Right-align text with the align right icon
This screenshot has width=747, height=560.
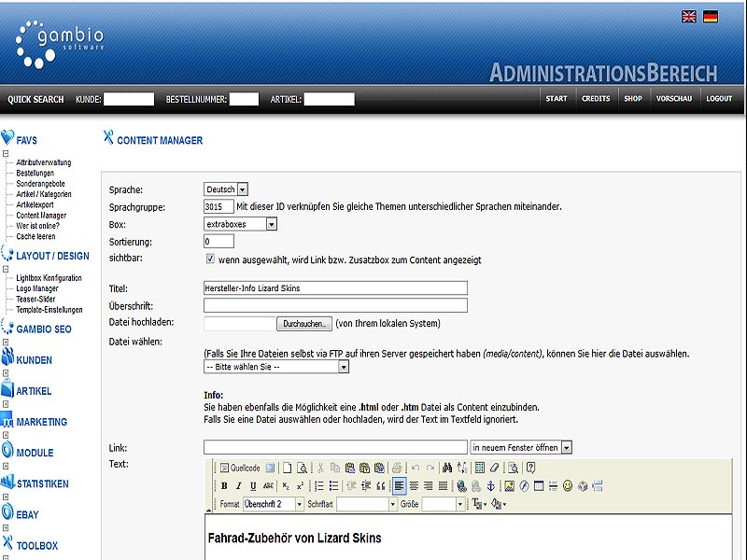tap(429, 485)
